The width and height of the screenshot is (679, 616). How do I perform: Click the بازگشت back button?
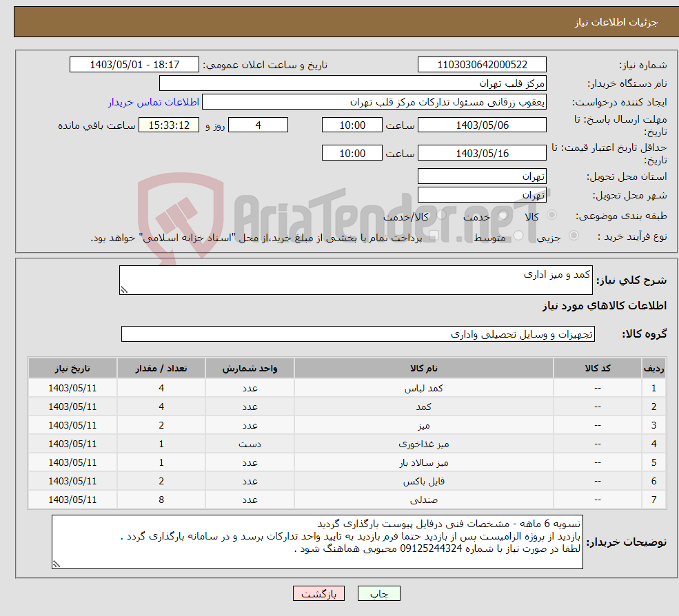(x=318, y=593)
